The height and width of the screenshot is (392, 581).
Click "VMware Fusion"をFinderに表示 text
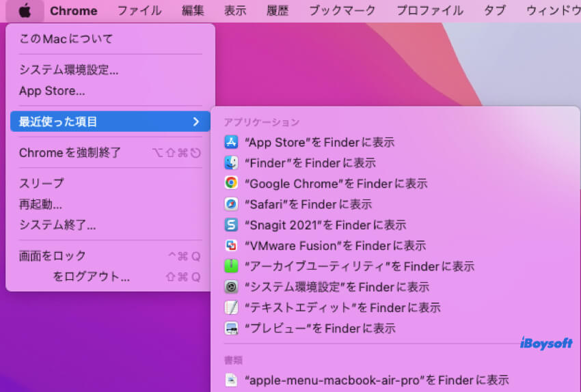[x=336, y=246]
